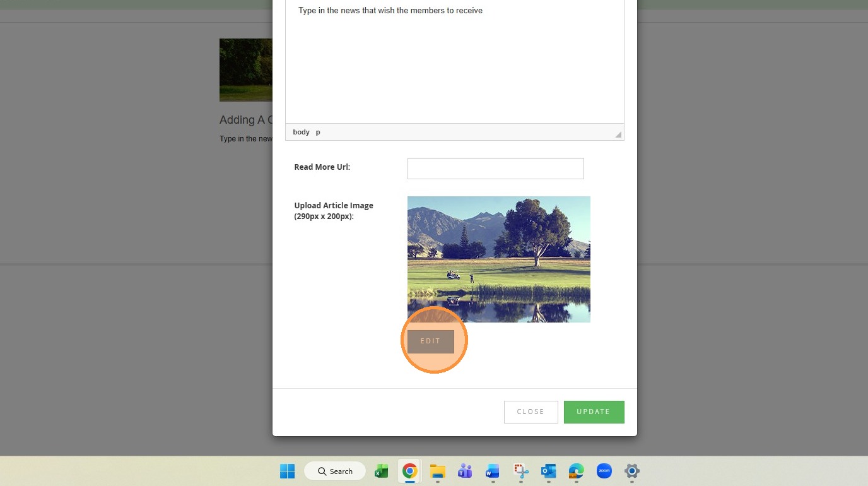The width and height of the screenshot is (868, 486).
Task: Open Settings from the taskbar
Action: click(x=631, y=471)
